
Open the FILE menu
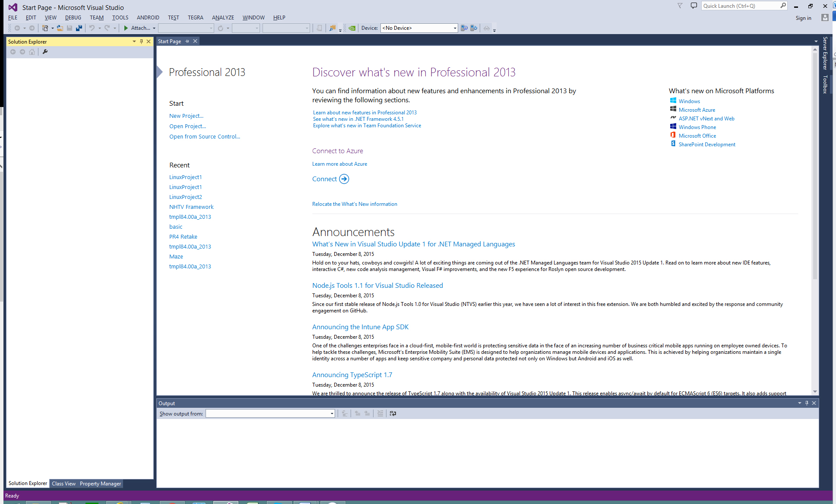click(13, 18)
